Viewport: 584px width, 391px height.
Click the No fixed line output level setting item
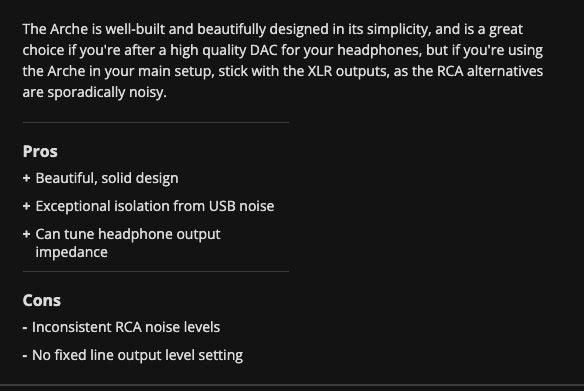pos(137,355)
